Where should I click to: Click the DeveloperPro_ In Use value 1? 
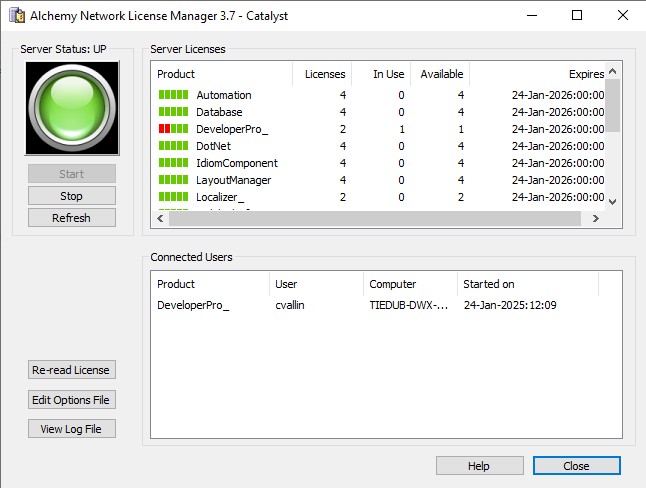(402, 129)
